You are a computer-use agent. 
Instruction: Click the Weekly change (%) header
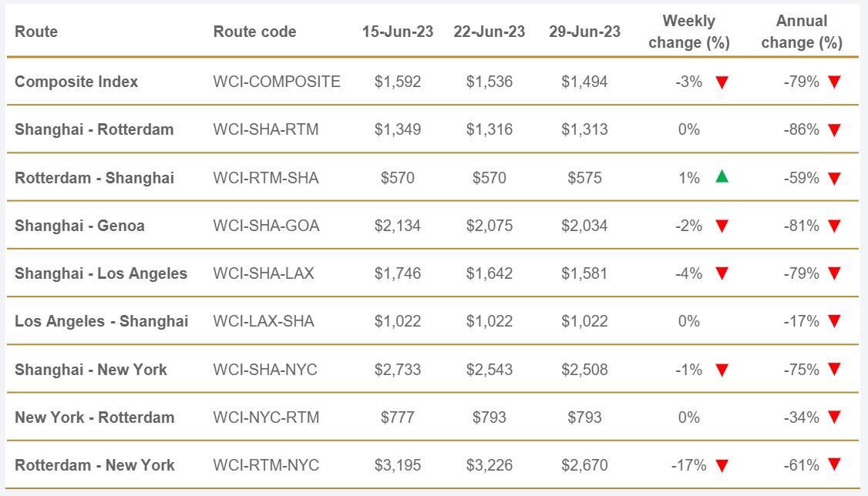pos(688,32)
